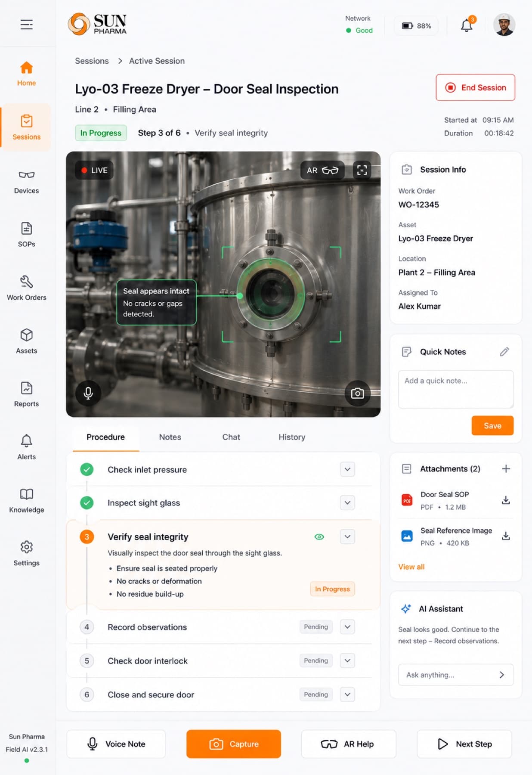Viewport: 532px width, 775px height.
Task: Click the orange Capture button
Action: pos(234,744)
